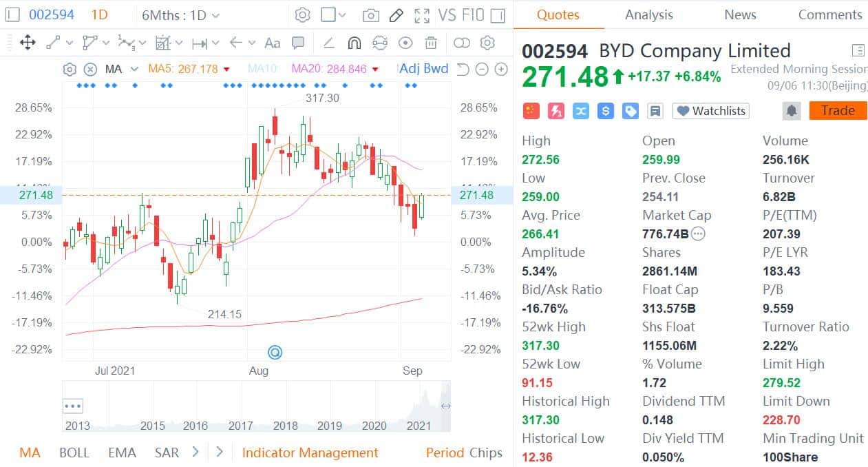This screenshot has width=868, height=467.
Task: Switch to the Comments tab
Action: pyautogui.click(x=830, y=14)
